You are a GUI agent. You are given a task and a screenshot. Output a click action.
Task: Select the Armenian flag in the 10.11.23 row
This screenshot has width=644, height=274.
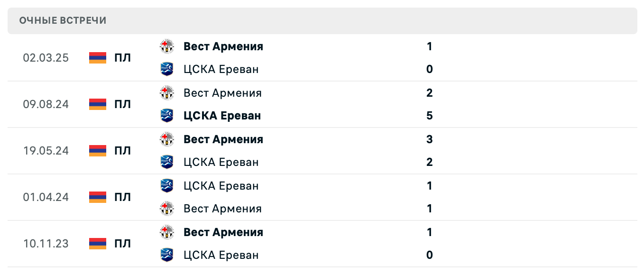click(x=97, y=243)
